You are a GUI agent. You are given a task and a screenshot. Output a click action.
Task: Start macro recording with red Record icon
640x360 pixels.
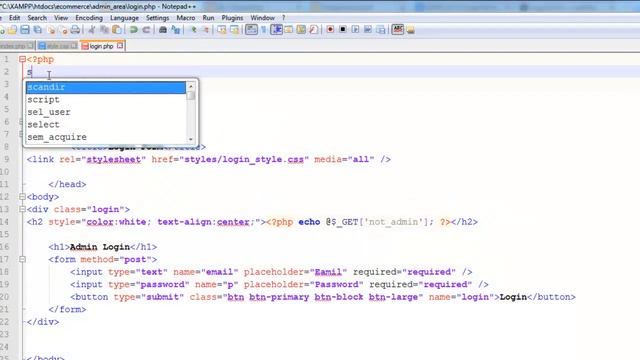point(330,29)
